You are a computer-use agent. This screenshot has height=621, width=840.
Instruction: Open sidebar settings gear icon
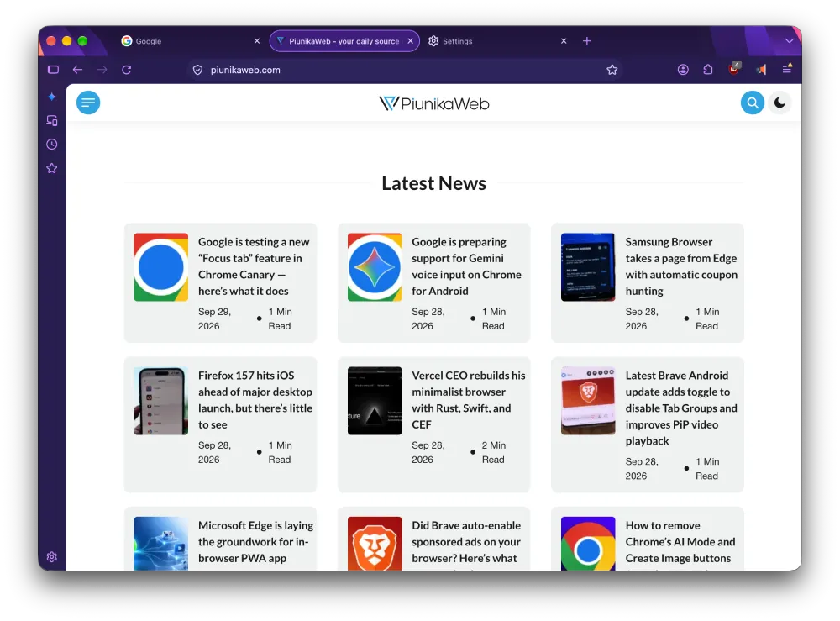tap(52, 556)
